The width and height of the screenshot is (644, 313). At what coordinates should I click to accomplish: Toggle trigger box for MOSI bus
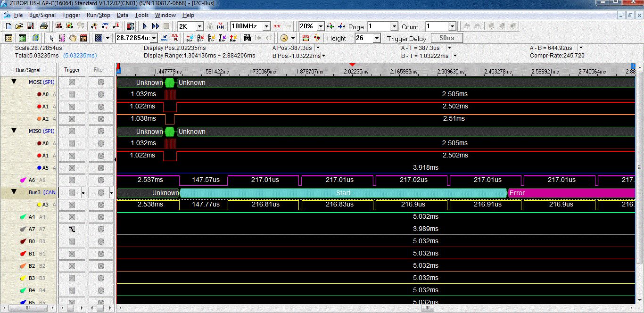click(x=72, y=82)
